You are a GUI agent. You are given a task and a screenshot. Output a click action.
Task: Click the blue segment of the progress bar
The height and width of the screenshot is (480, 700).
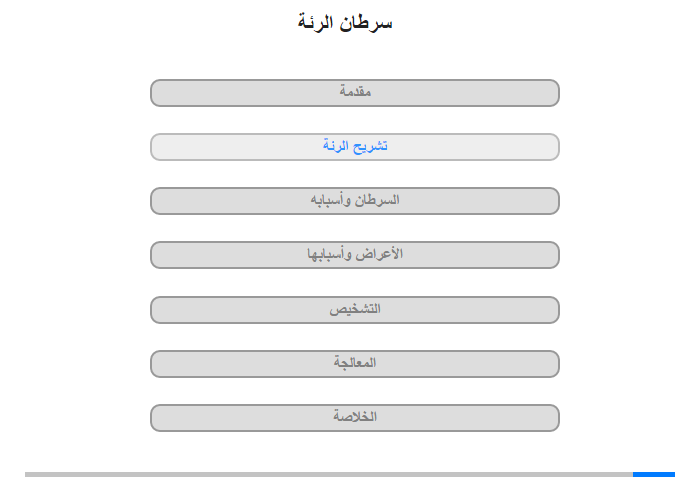click(653, 474)
